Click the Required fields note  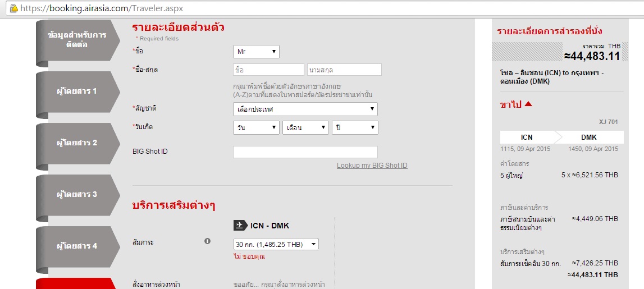(157, 39)
